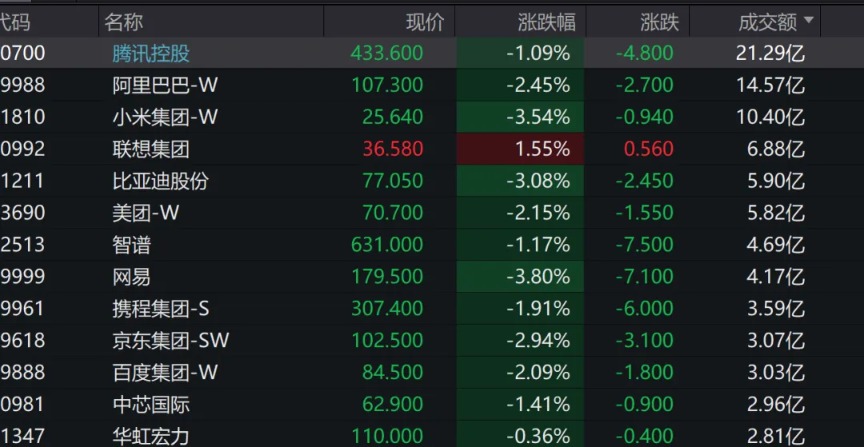The width and height of the screenshot is (864, 447).
Task: Select the 美团-W row name
Action: coord(146,213)
